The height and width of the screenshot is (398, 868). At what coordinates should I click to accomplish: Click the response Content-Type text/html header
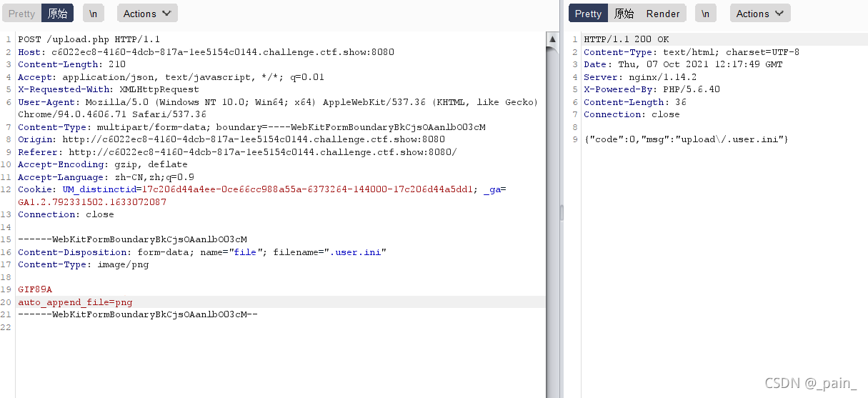point(692,52)
